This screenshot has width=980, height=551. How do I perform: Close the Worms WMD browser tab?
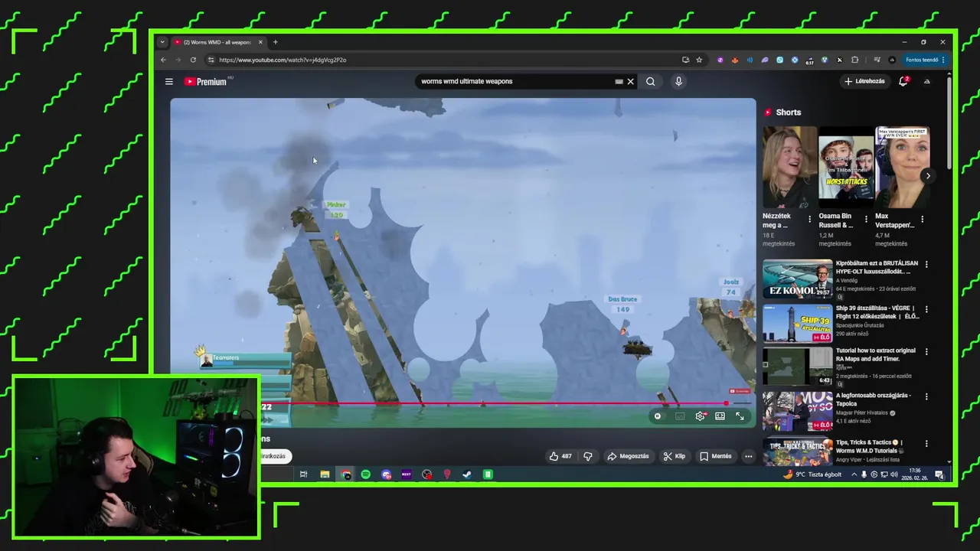[x=260, y=42]
